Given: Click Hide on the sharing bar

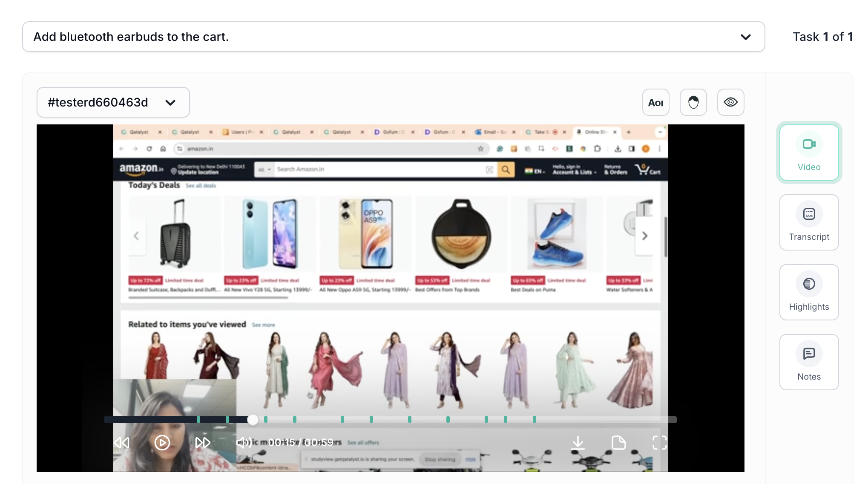Looking at the screenshot, I should point(470,459).
